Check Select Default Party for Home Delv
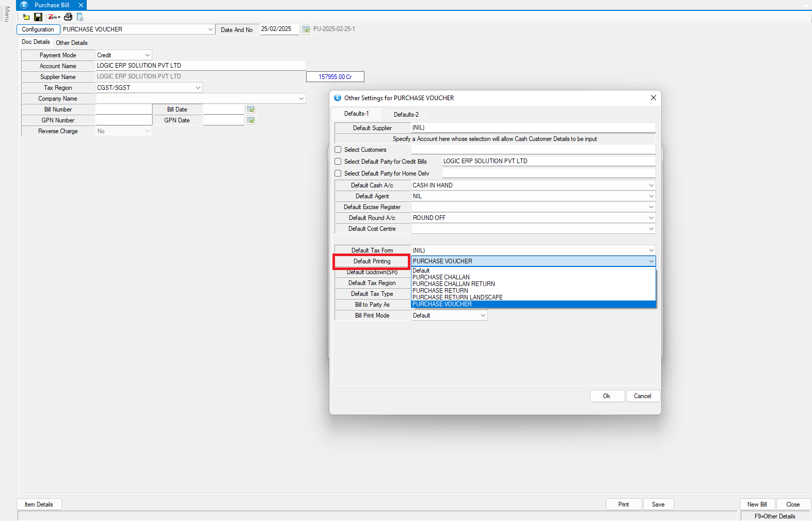This screenshot has height=521, width=812. pos(338,173)
